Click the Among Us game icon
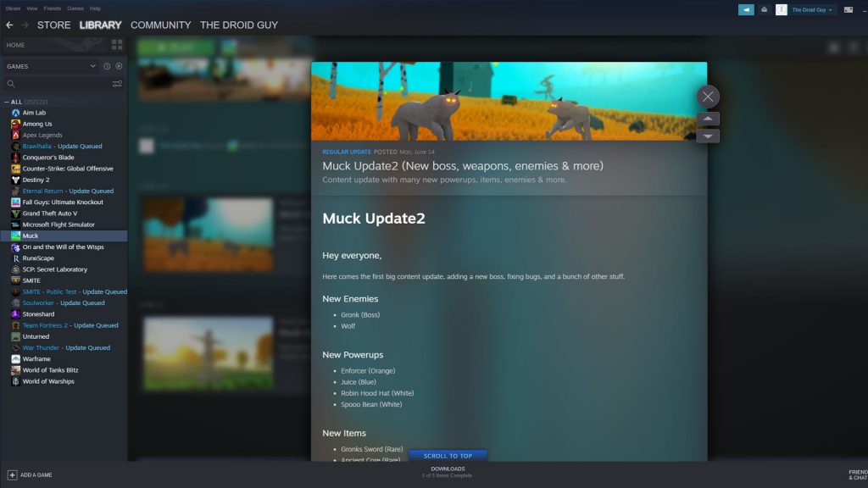 pyautogui.click(x=15, y=124)
